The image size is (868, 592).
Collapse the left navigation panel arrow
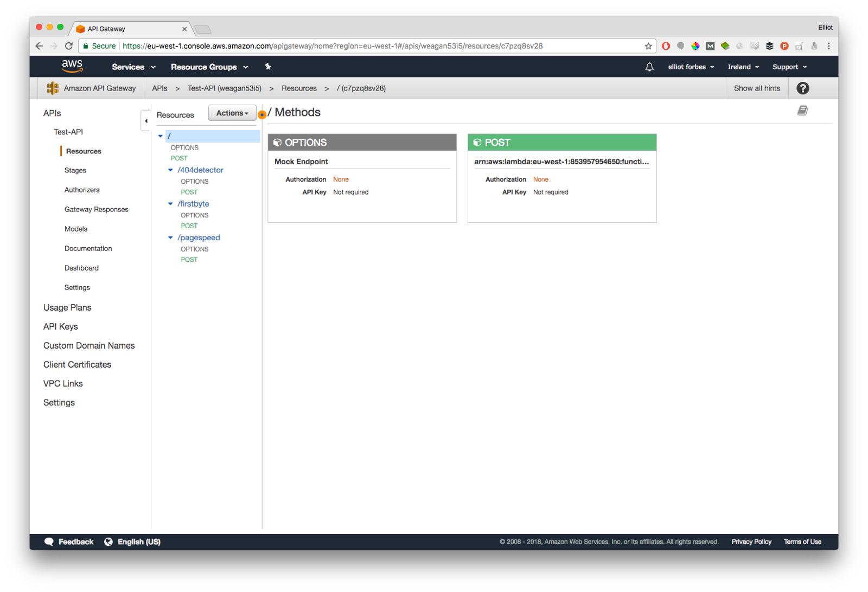pos(146,121)
